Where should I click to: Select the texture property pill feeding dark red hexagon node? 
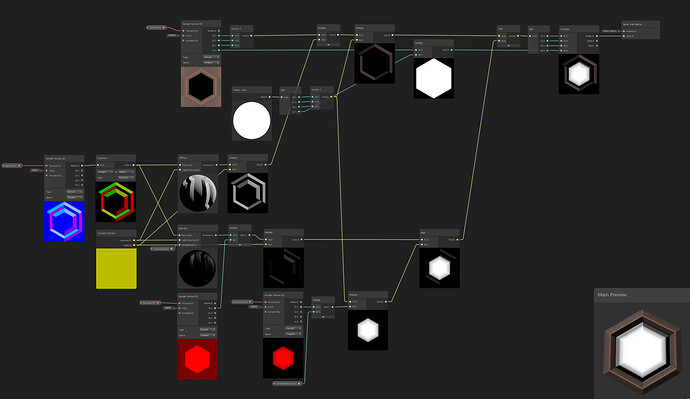click(150, 303)
